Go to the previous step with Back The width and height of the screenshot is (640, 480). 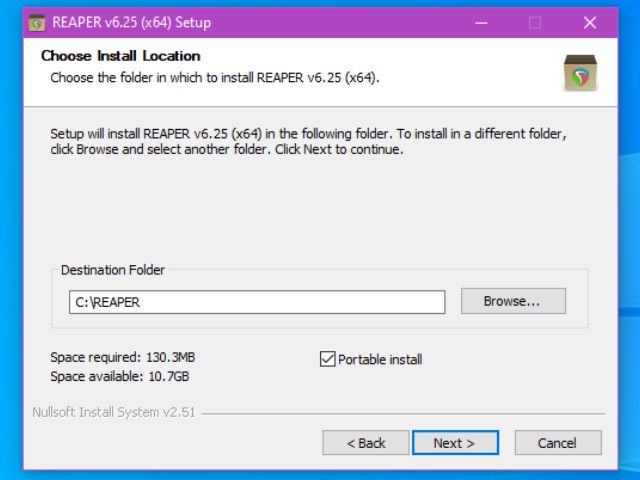click(366, 443)
